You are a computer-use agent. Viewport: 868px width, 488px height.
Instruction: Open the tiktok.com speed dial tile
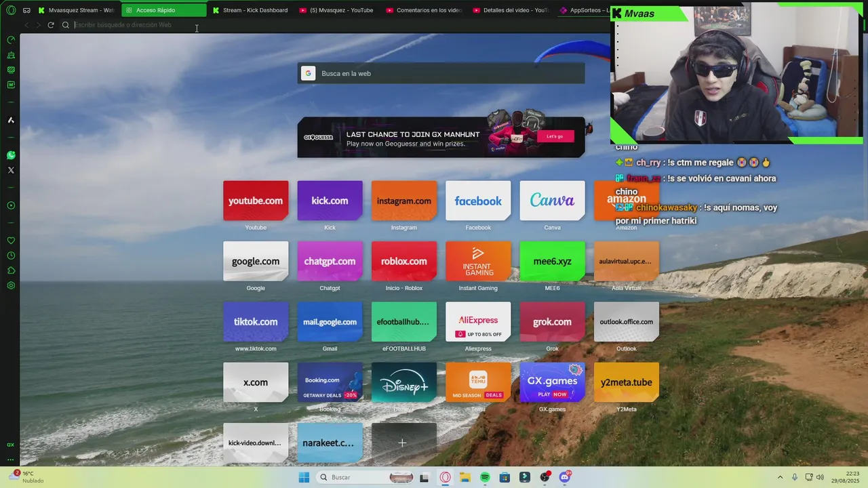(x=256, y=322)
